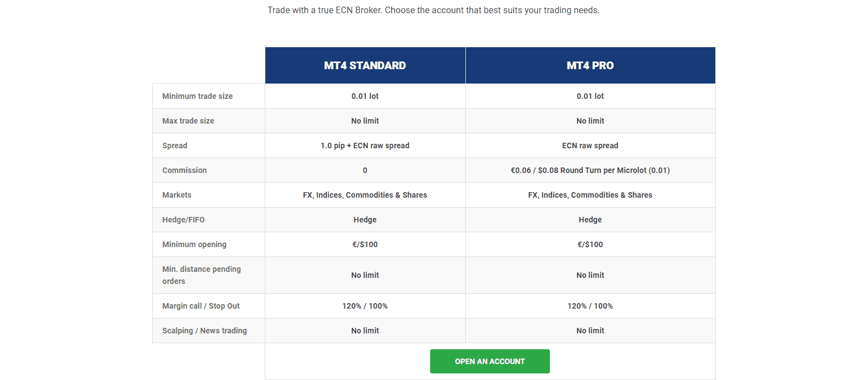Click the Markets row label
Image resolution: width=868 pixels, height=380 pixels.
click(x=176, y=194)
